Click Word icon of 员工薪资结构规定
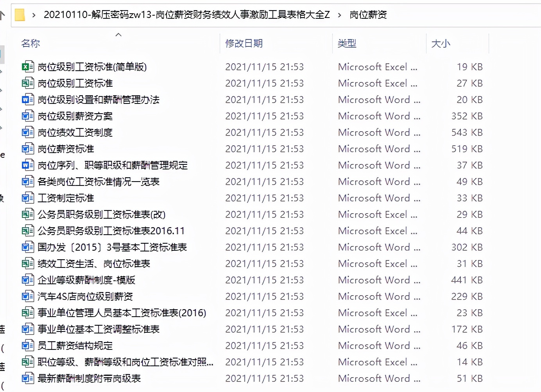This screenshot has width=541, height=392. point(28,346)
